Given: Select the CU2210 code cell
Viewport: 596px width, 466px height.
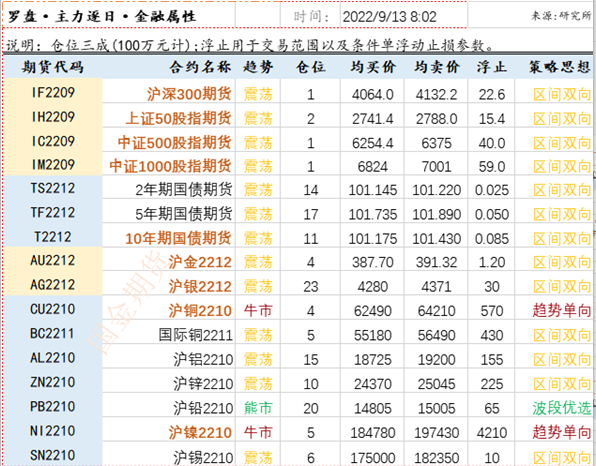Looking at the screenshot, I should pyautogui.click(x=53, y=309).
